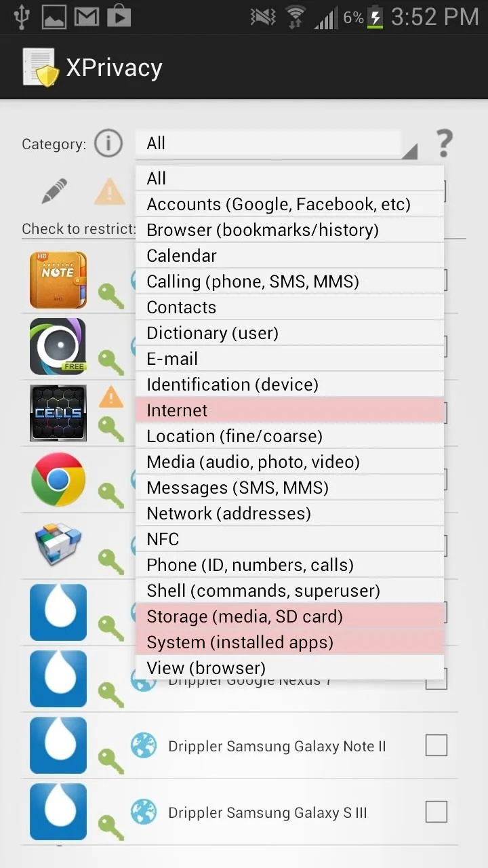Pick System (installed apps) category
Viewport: 488px width, 868px height.
[289, 642]
